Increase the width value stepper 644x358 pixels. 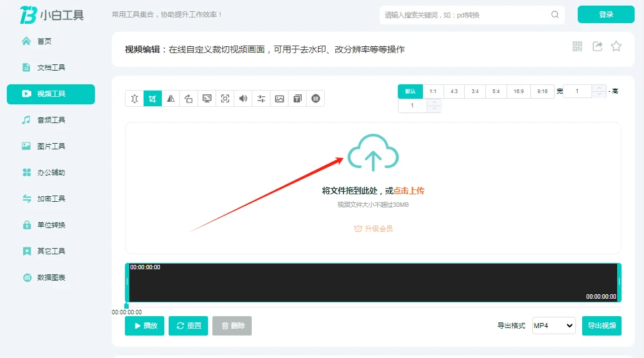[x=599, y=88]
